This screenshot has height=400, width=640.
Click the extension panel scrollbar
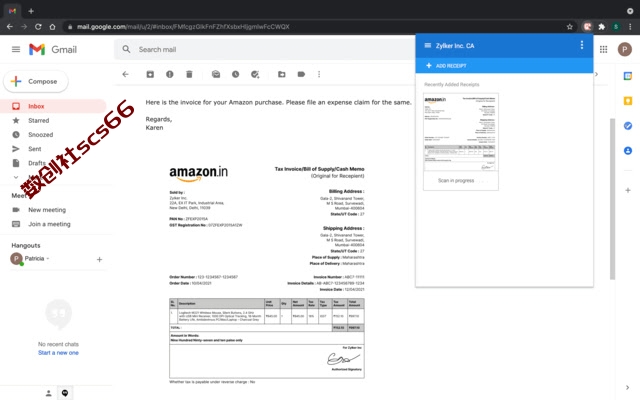(x=612, y=199)
